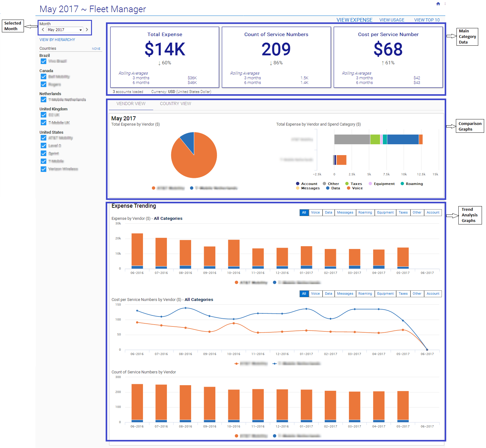
Task: Click None to deselect all countries
Action: point(96,49)
